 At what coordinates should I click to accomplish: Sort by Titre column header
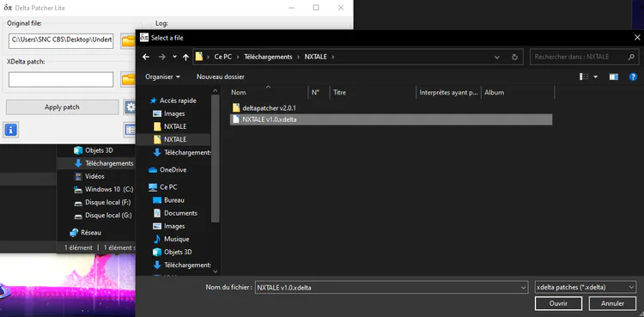coord(373,93)
